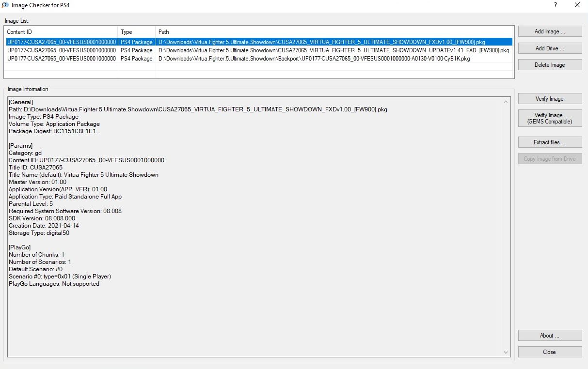
Task: Click the Add Image button
Action: (550, 31)
